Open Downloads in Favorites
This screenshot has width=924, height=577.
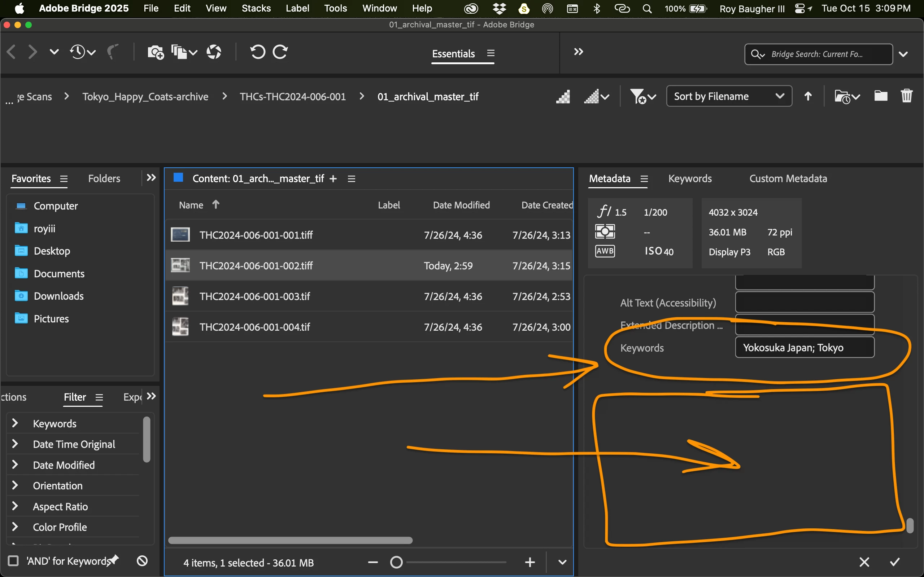[x=58, y=296]
